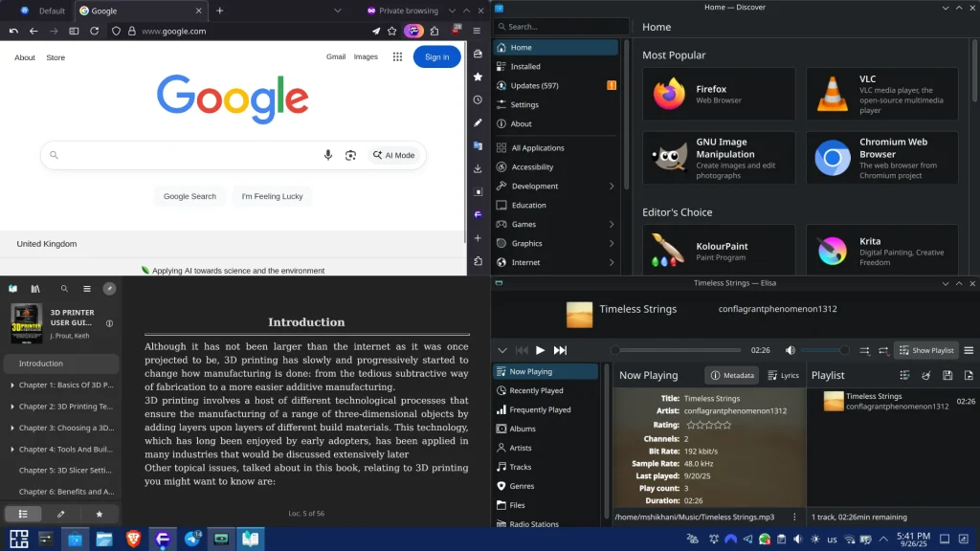Open e-book reader menu icon
This screenshot has height=551, width=980.
point(87,289)
